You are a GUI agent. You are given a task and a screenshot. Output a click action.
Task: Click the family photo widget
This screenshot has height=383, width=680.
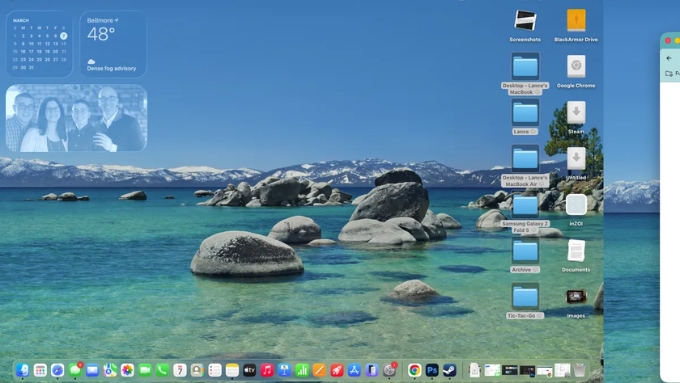76,118
